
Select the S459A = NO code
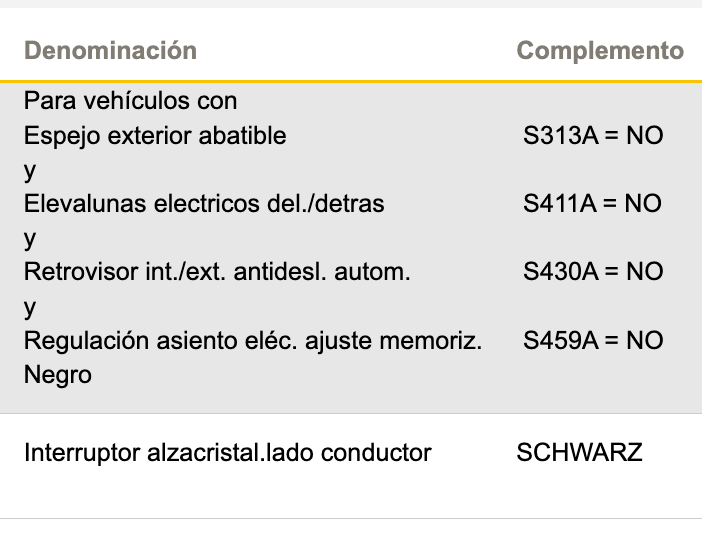[593, 340]
